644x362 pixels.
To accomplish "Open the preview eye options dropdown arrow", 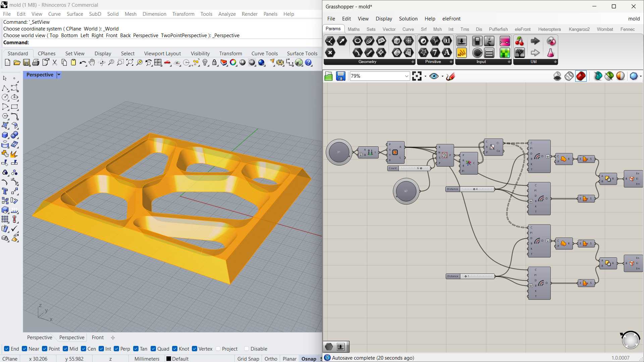I will (442, 76).
